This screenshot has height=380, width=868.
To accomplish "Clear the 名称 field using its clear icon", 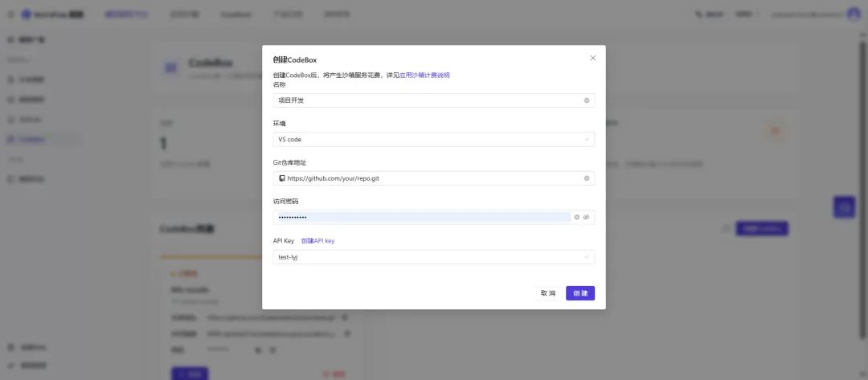I will click(586, 100).
